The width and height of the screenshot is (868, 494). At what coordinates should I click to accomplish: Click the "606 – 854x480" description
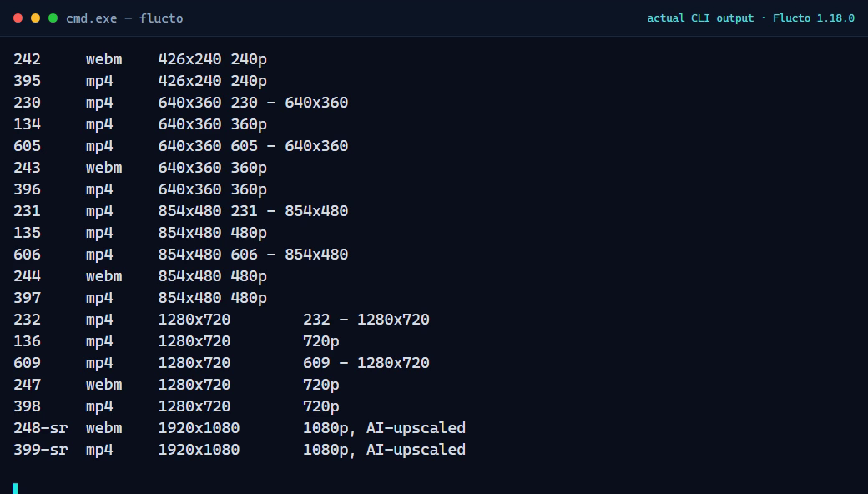point(290,255)
